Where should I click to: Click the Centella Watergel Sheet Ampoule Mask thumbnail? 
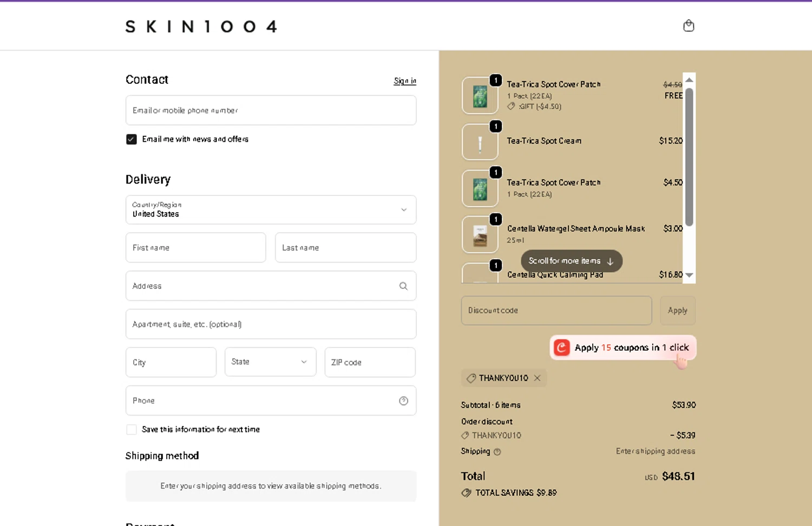click(480, 234)
